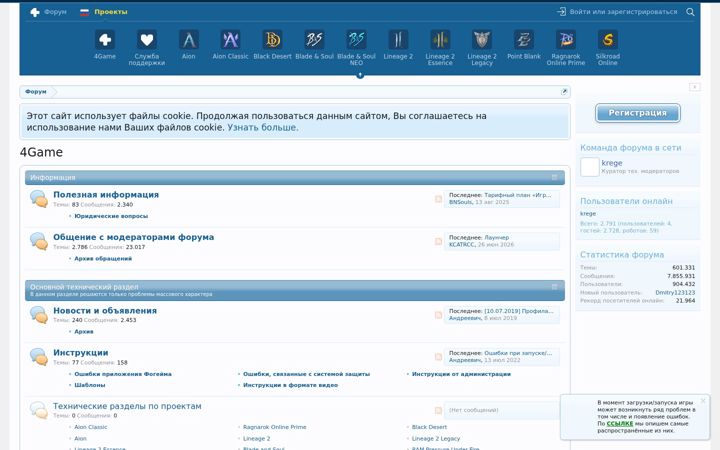Open last poster KCATRCC profile
This screenshot has height=450, width=720.
click(x=462, y=245)
